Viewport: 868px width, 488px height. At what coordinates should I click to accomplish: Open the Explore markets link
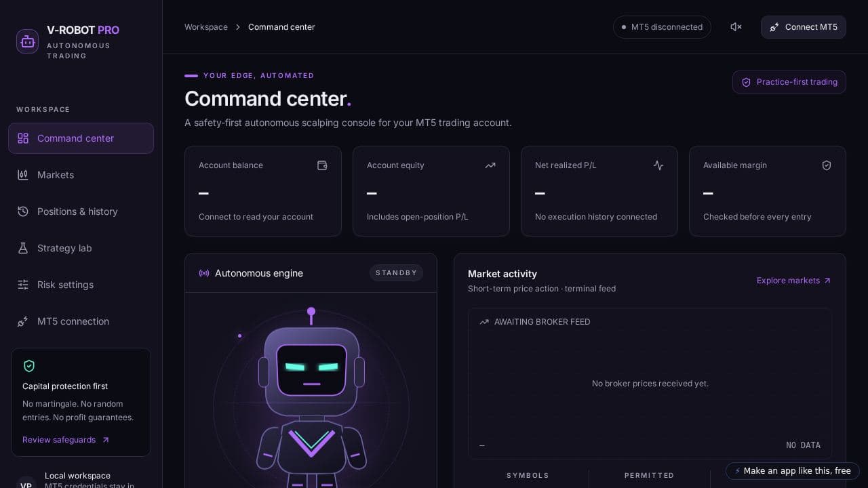pos(794,281)
